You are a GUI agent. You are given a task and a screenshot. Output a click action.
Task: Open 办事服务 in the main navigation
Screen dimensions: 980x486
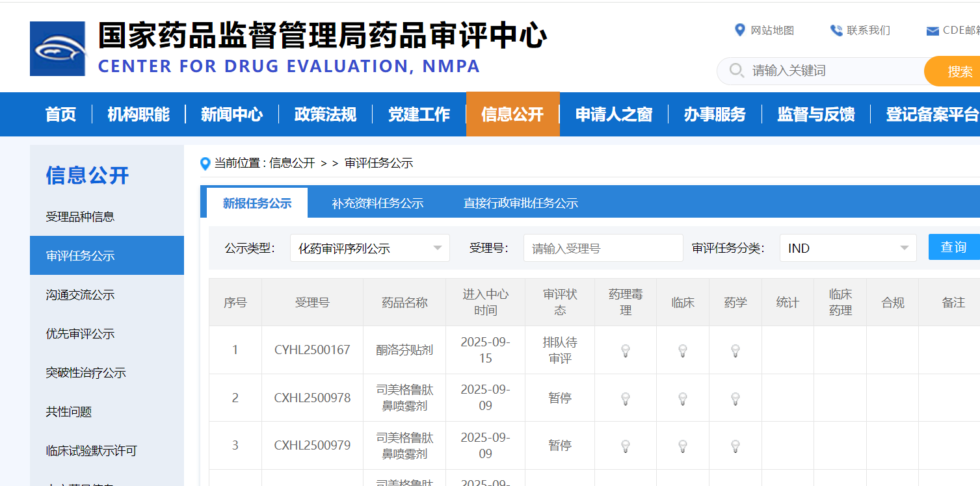(715, 114)
